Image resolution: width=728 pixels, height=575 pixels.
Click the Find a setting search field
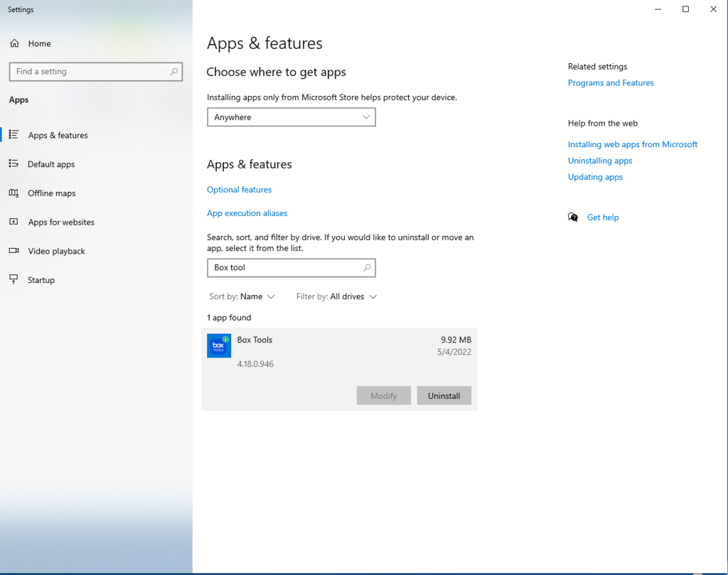(89, 72)
